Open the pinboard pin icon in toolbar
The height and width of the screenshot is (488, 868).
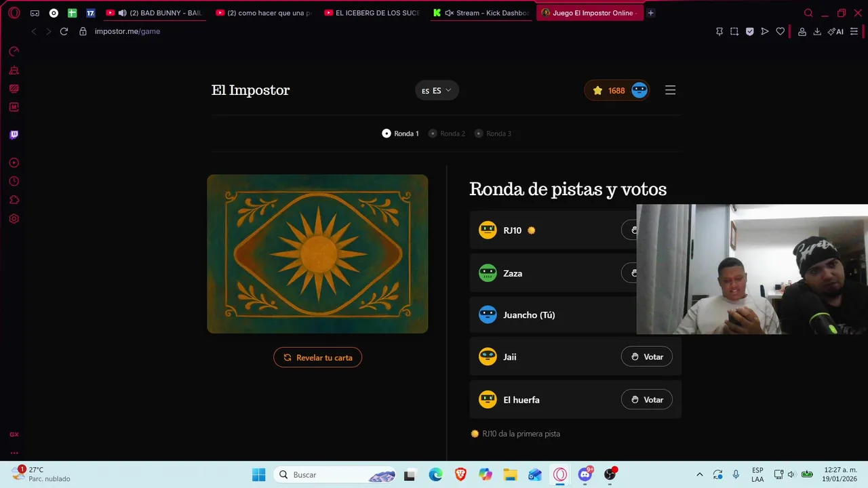tap(719, 31)
